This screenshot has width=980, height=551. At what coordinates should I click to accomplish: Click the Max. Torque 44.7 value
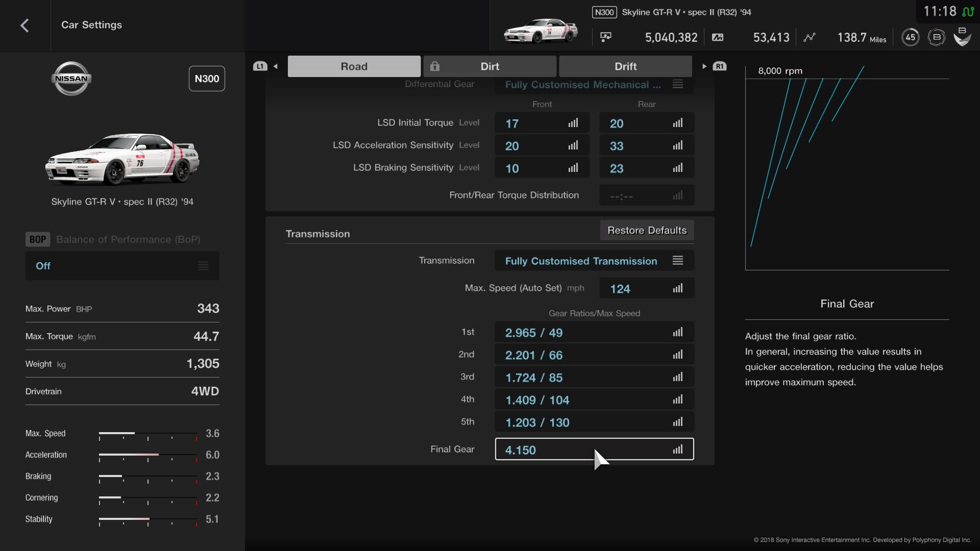pyautogui.click(x=206, y=336)
